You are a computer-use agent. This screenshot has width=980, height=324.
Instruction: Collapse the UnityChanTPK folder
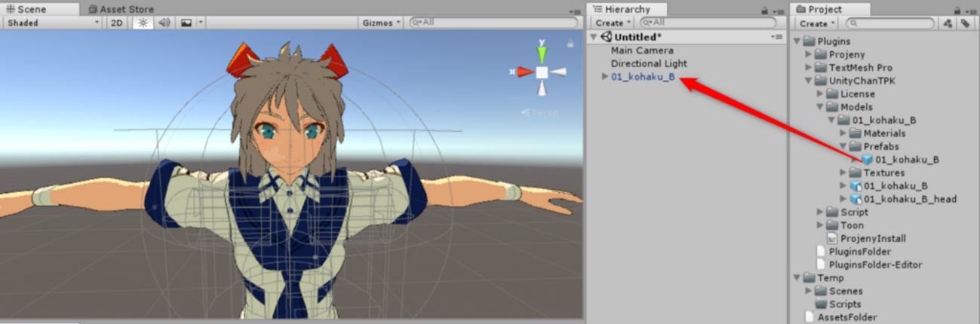(809, 81)
